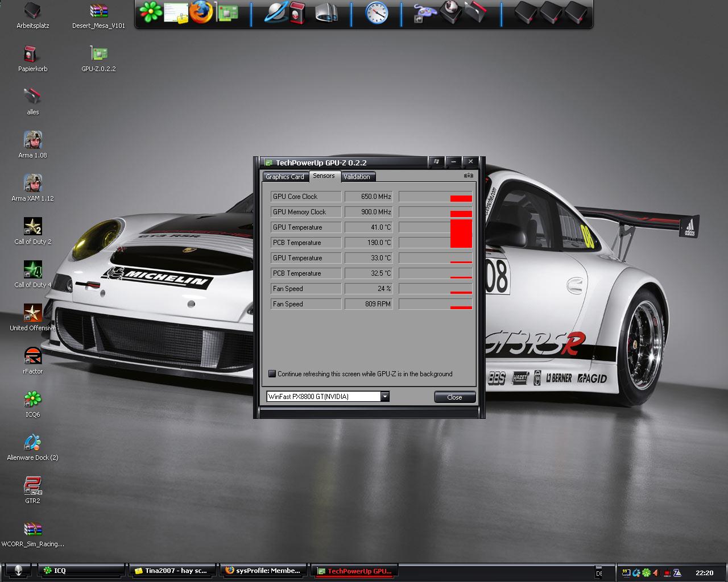Launch the GTR2 desktop shortcut
Viewport: 728px width, 582px height.
[33, 490]
